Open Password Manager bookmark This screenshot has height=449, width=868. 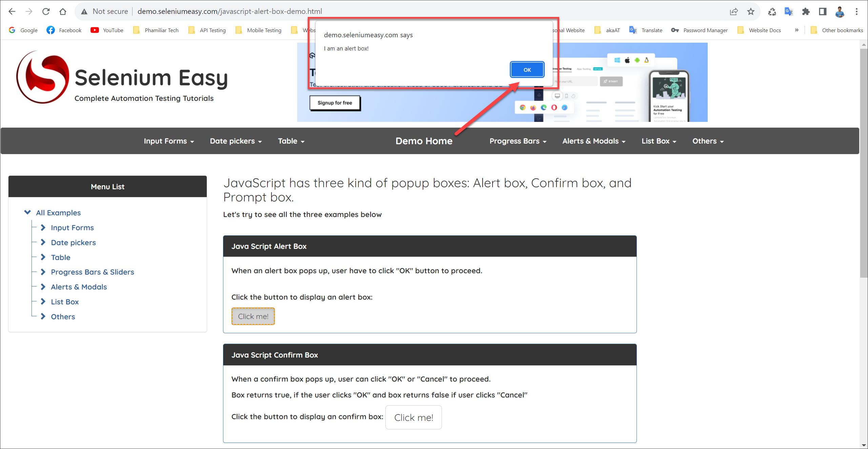[700, 30]
